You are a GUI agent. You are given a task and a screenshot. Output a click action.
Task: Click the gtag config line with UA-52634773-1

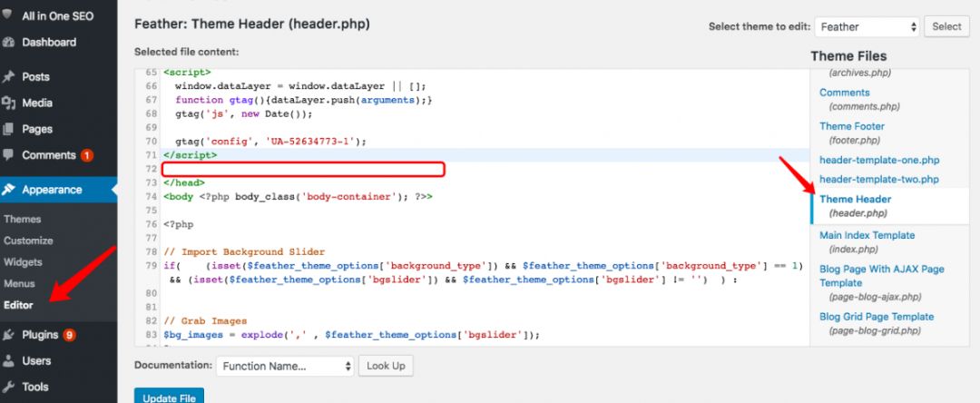(270, 142)
